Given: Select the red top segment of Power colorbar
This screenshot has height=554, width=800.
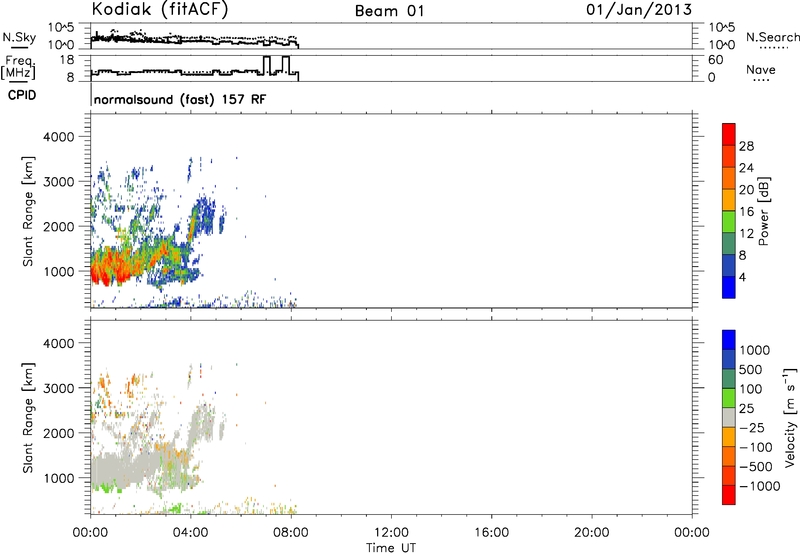Looking at the screenshot, I should point(729,134).
